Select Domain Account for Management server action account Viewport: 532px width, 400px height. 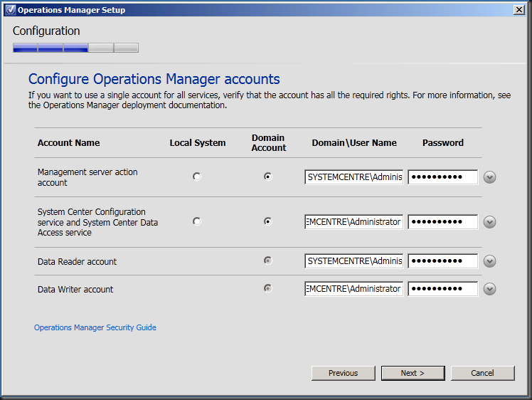pos(268,177)
